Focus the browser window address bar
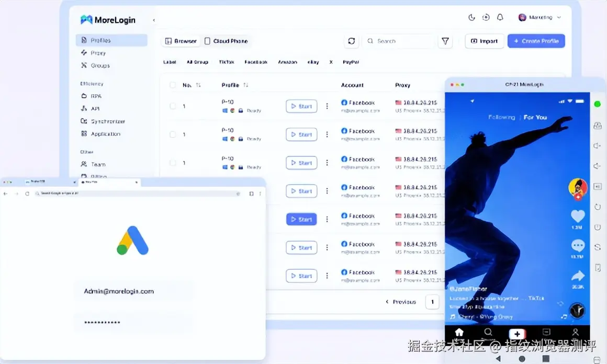Screen dimensions: 607x364 (138, 194)
